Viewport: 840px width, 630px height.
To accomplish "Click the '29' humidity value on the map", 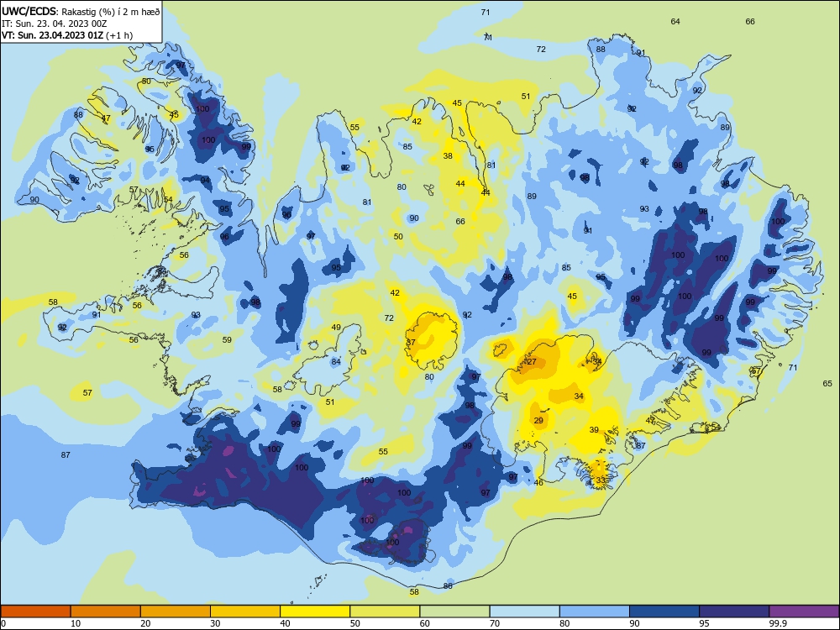I will (538, 421).
